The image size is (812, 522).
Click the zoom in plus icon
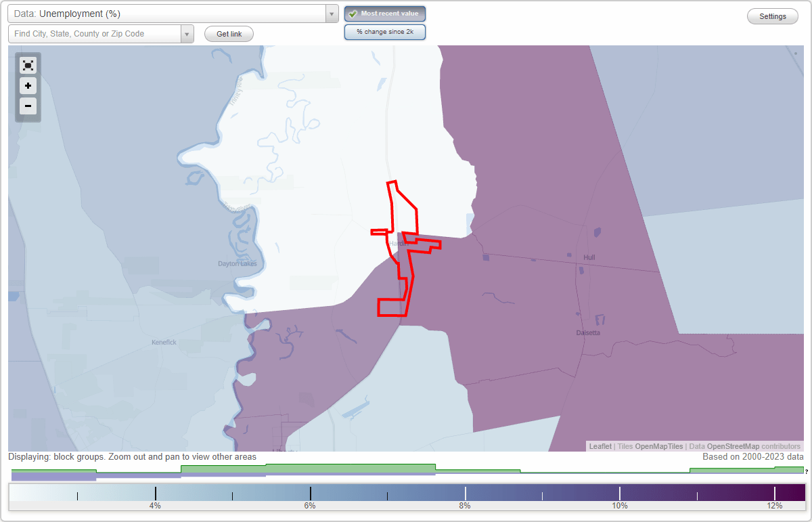tap(28, 85)
